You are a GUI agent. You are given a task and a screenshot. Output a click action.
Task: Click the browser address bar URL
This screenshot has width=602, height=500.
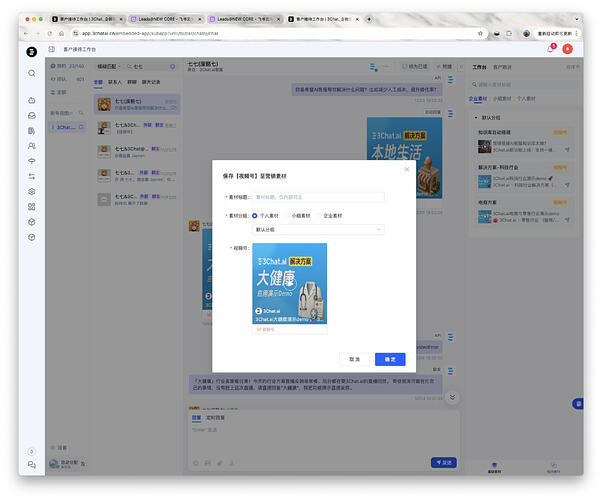150,33
